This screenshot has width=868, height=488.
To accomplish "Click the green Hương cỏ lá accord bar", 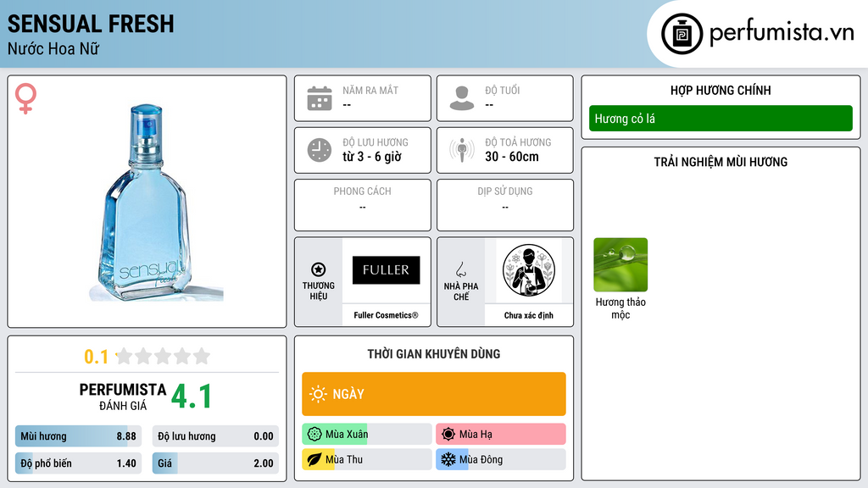I will click(x=721, y=119).
